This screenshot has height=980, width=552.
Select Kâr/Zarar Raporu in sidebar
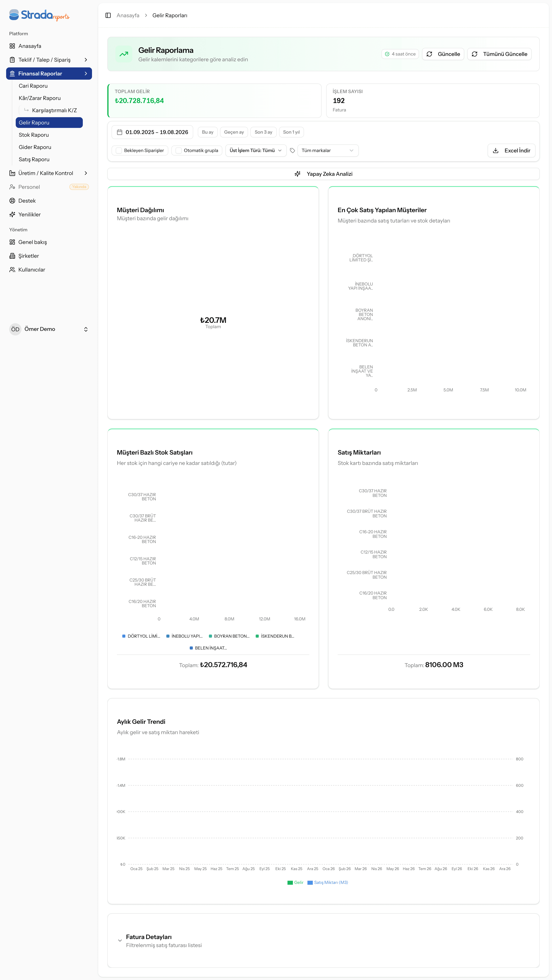(x=40, y=98)
